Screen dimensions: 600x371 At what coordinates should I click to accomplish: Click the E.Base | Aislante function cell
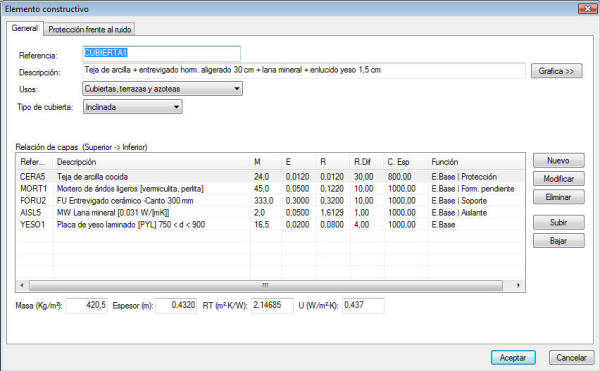coord(459,213)
